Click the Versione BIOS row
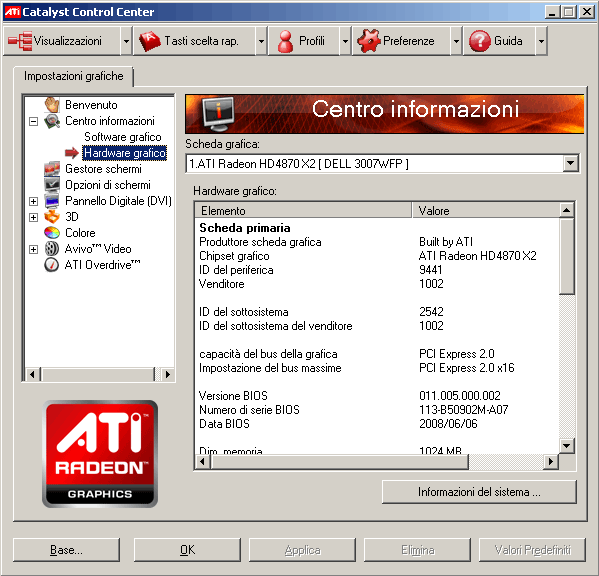The width and height of the screenshot is (599, 576). click(377, 396)
